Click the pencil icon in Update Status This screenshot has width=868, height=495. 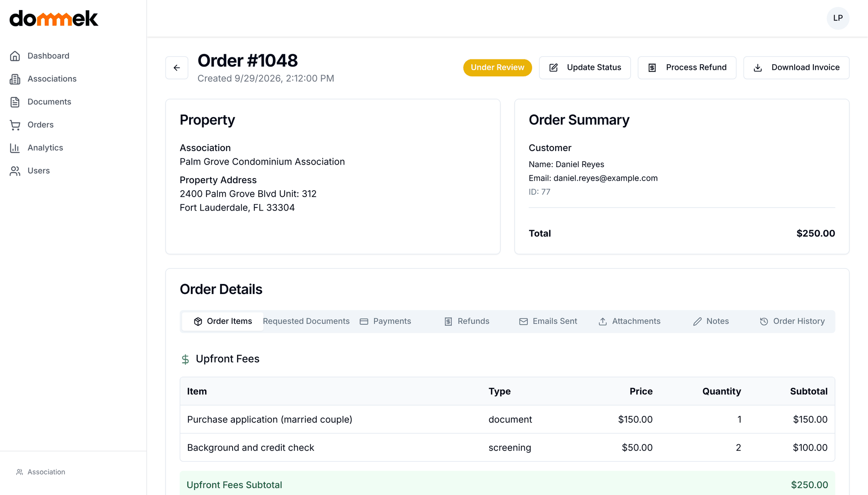[x=553, y=68]
